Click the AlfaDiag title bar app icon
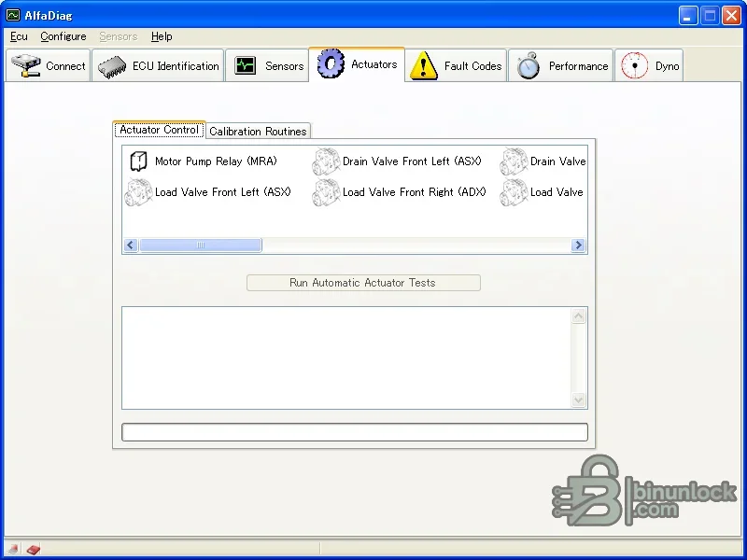Screen dimensions: 747x560 [13, 15]
